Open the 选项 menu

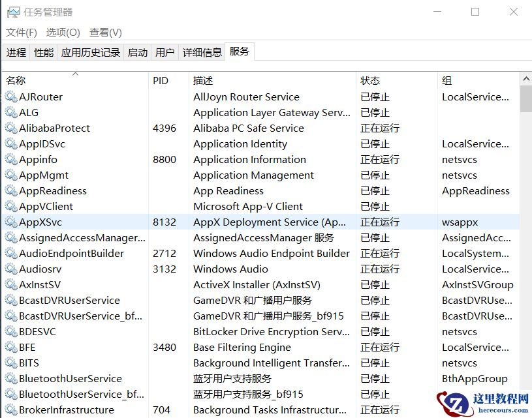coord(63,32)
